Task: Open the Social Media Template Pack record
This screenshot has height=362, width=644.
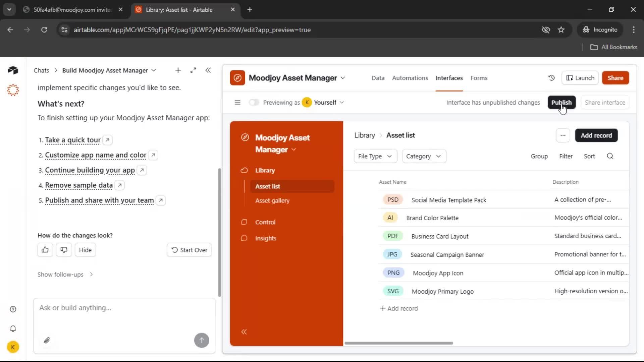Action: click(449, 200)
